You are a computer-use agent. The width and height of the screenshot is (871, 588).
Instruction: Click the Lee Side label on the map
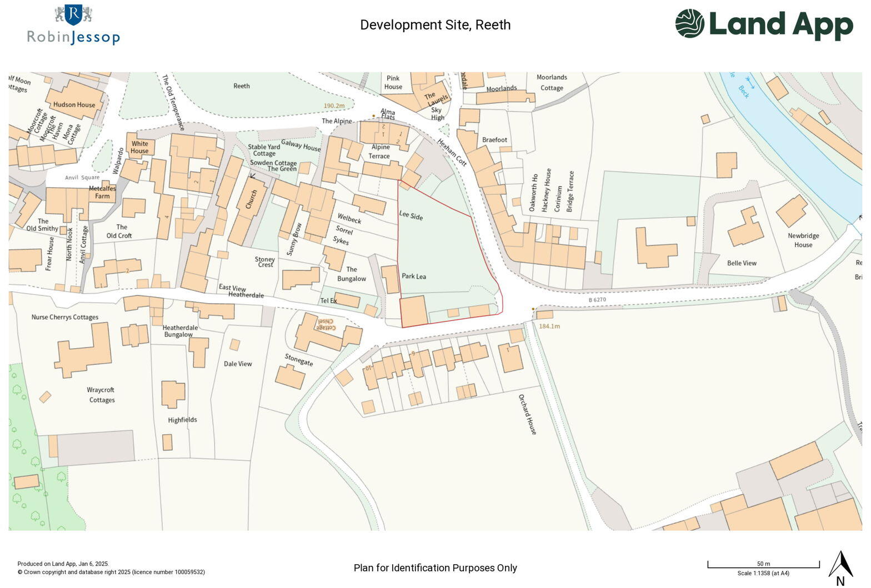click(x=411, y=215)
